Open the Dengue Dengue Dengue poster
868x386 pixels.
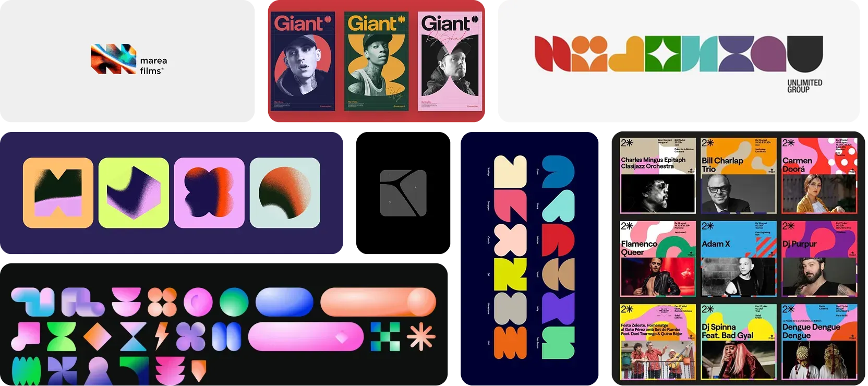click(819, 342)
